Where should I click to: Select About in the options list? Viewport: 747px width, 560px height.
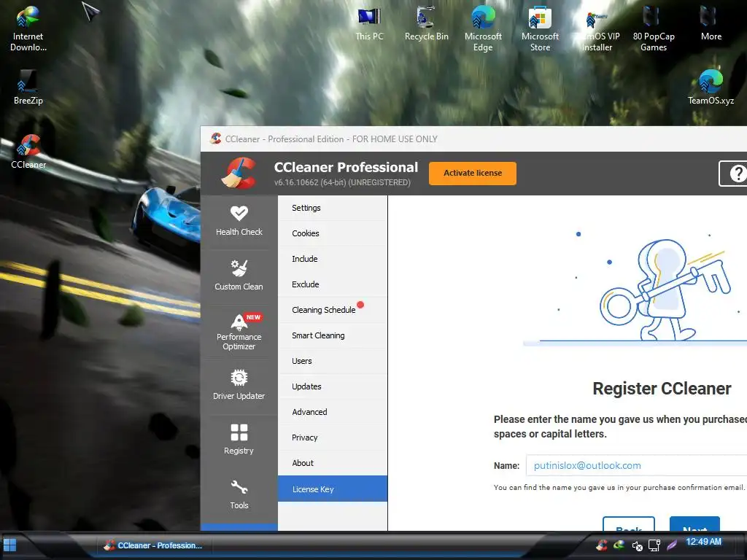point(333,463)
